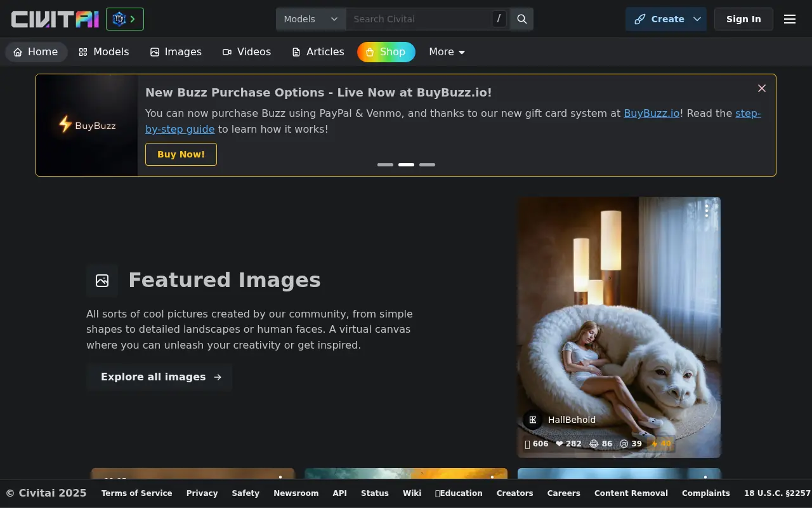Select the third banner carousel indicator

(427, 164)
